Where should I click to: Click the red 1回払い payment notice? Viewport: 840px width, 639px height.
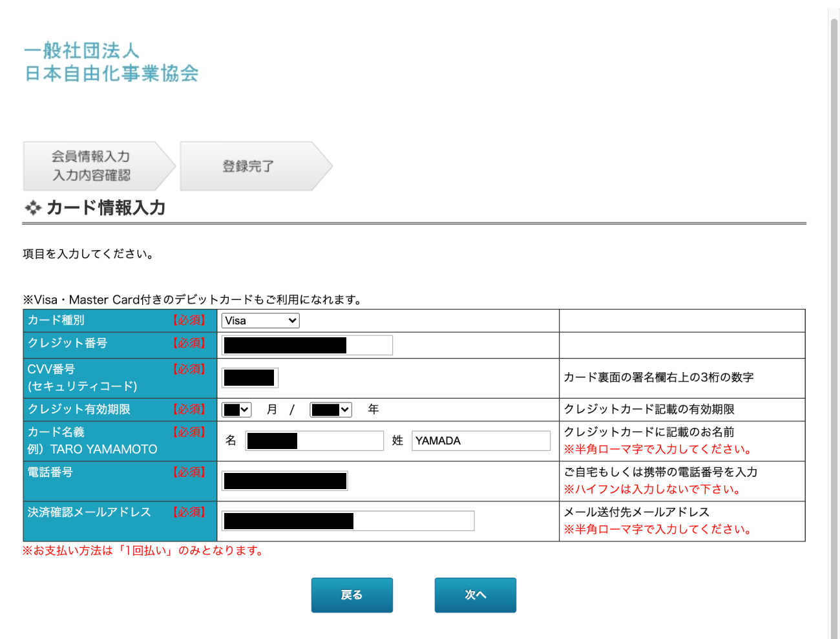143,550
